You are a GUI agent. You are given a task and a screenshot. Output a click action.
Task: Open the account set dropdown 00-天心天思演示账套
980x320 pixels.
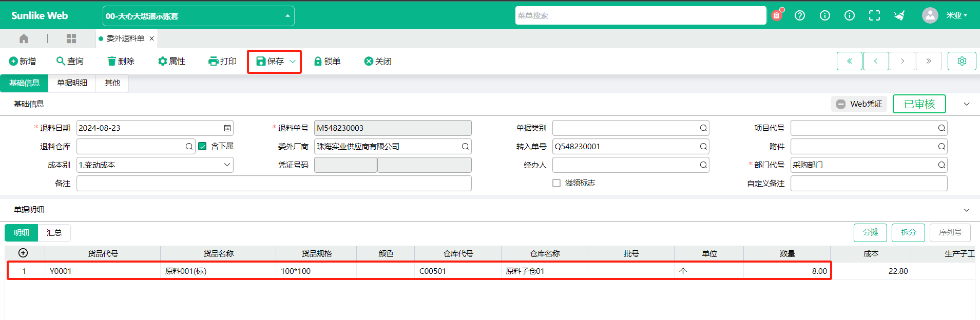click(x=199, y=16)
